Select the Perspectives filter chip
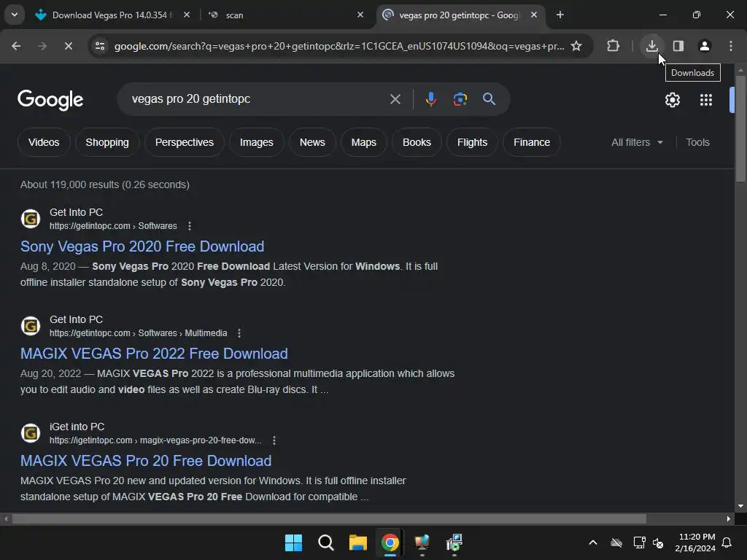 (x=185, y=142)
